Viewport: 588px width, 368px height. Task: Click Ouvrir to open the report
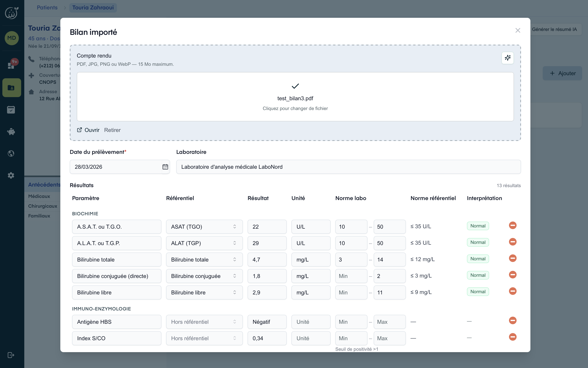tap(92, 130)
